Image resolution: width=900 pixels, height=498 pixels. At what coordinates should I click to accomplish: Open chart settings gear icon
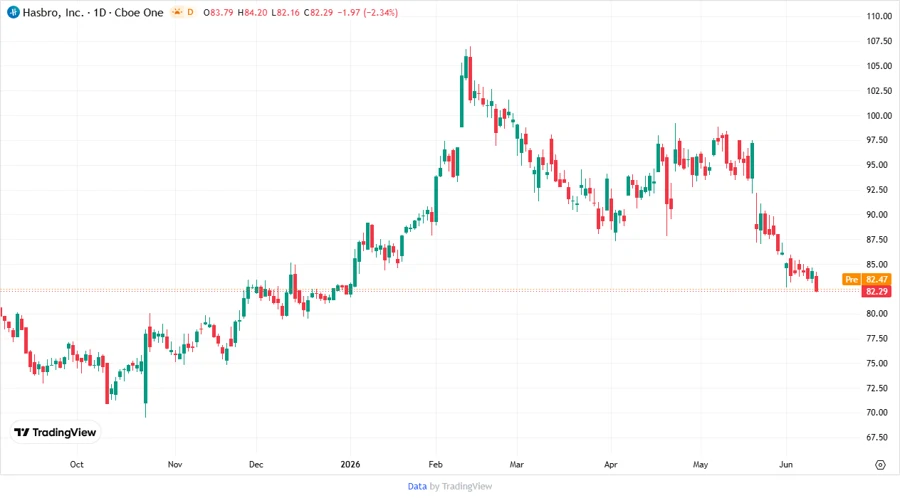tap(880, 465)
